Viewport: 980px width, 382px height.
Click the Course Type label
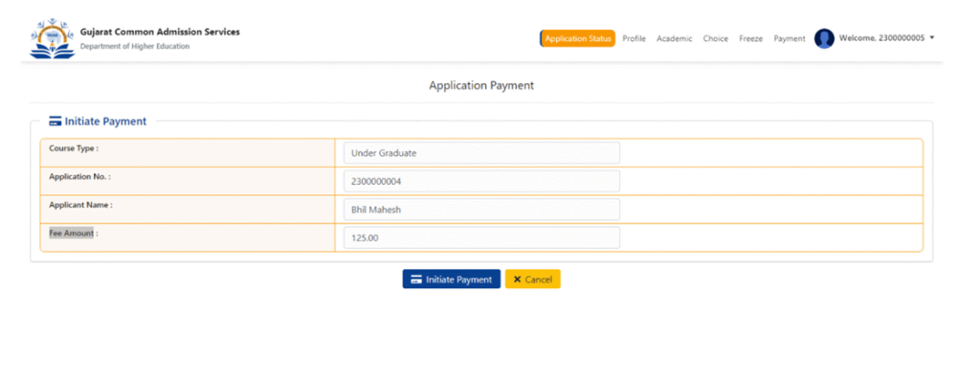74,148
